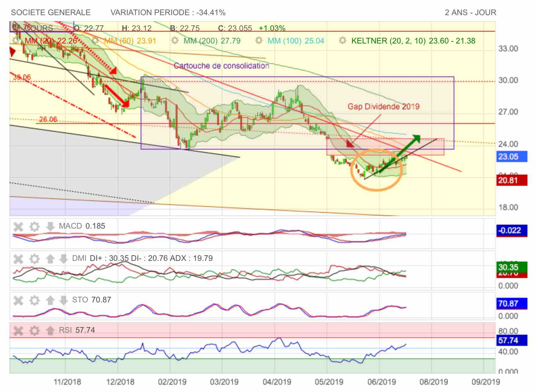Click the high price H: 23.12

(x=137, y=28)
